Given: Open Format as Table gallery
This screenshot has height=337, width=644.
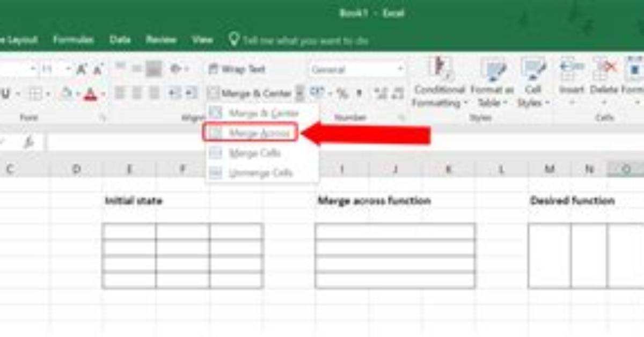Looking at the screenshot, I should tap(493, 82).
